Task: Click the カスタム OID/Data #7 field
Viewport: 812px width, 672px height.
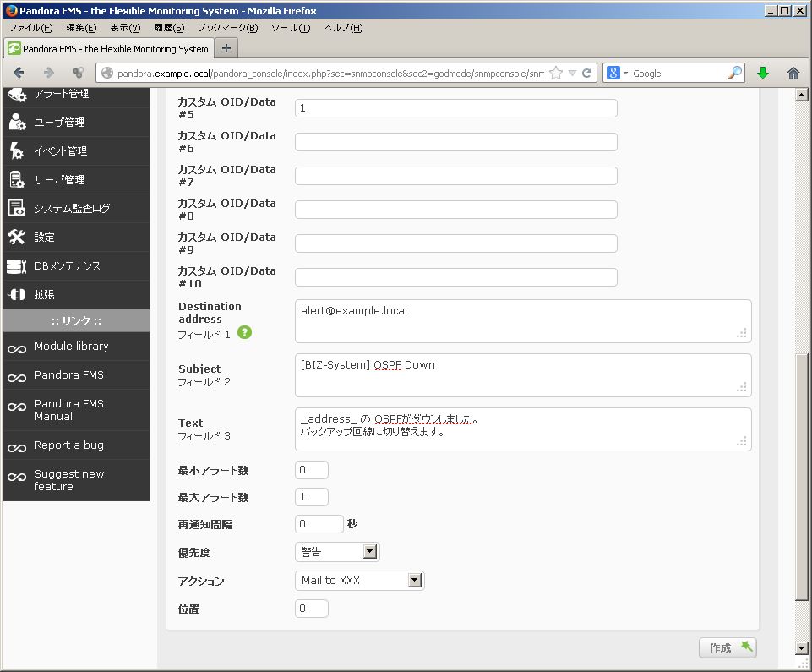Action: [455, 176]
